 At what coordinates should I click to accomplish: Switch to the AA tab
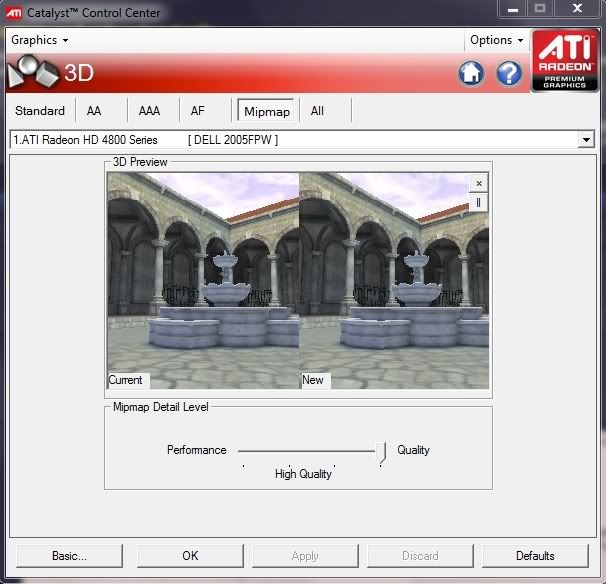(94, 111)
